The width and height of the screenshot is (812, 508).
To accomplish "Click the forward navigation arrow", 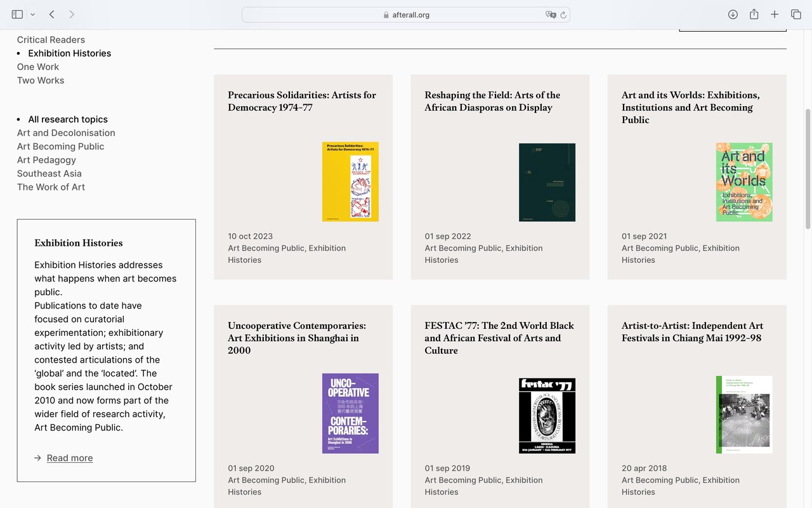I will (70, 14).
